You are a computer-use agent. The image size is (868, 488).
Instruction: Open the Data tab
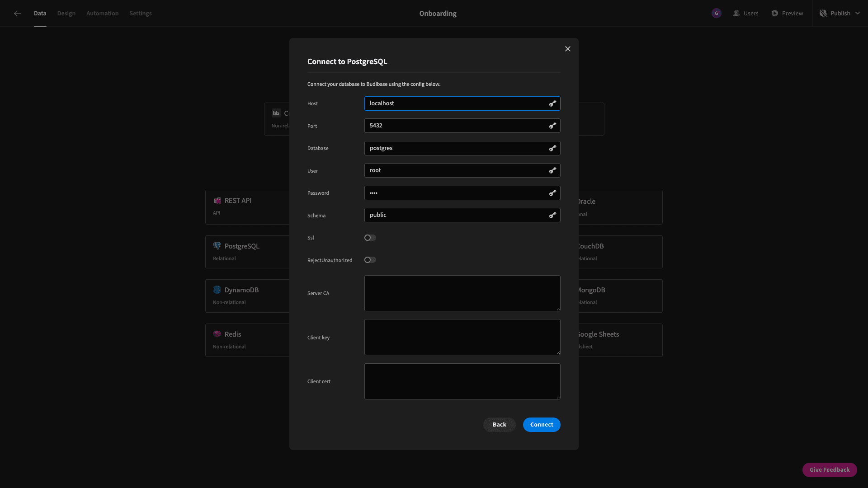(x=40, y=14)
